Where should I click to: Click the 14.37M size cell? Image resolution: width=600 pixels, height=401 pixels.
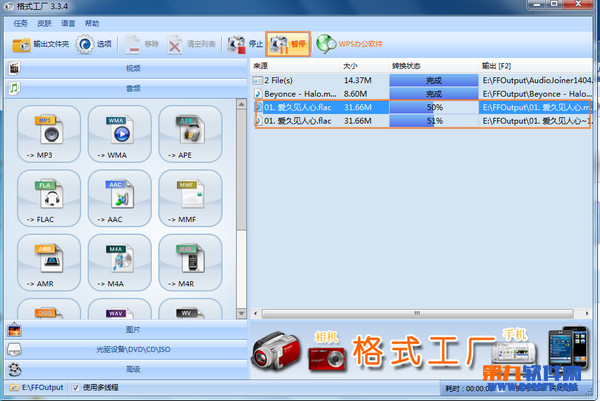357,80
